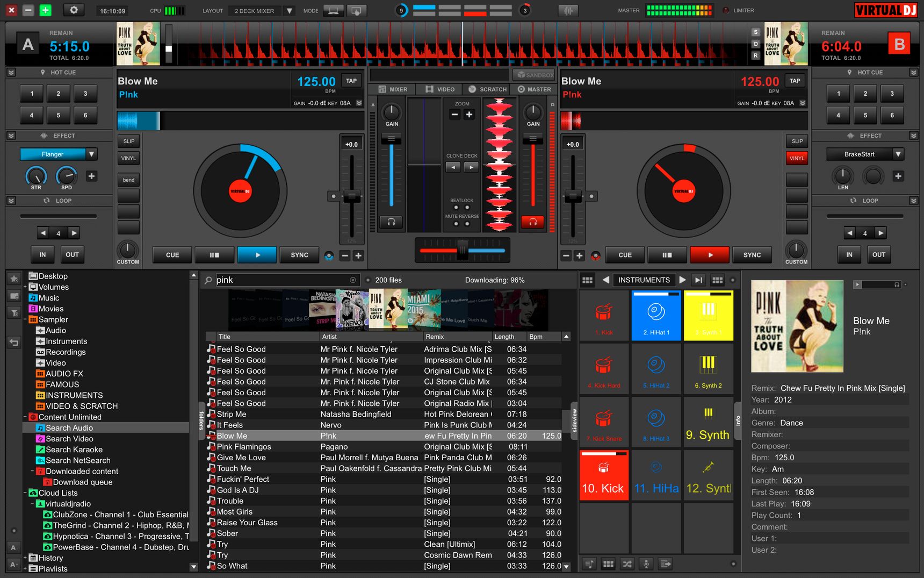Collapse deck A EFFECT panel chevron
Viewport: 924px width, 578px height.
coord(11,135)
